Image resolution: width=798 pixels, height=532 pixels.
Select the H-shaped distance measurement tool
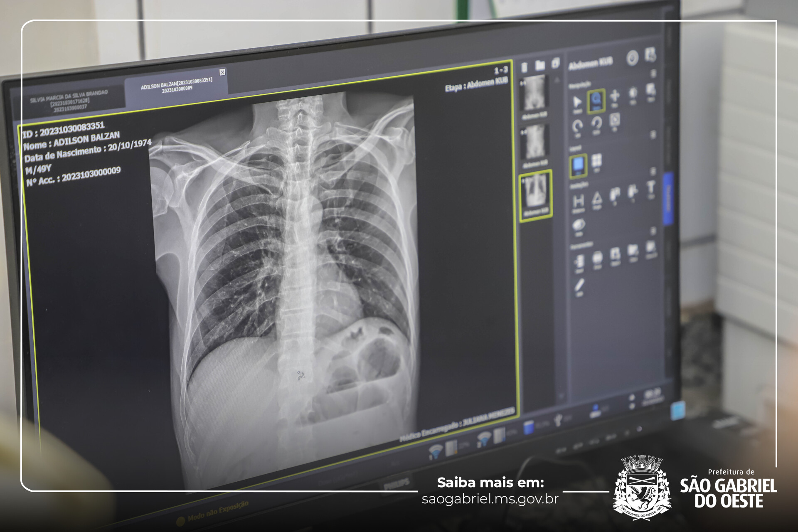[578, 203]
